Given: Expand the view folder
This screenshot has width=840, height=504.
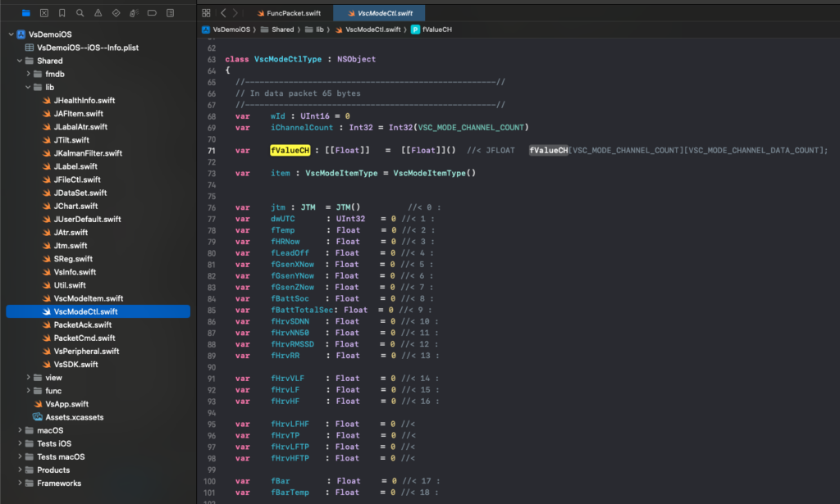Looking at the screenshot, I should 29,378.
